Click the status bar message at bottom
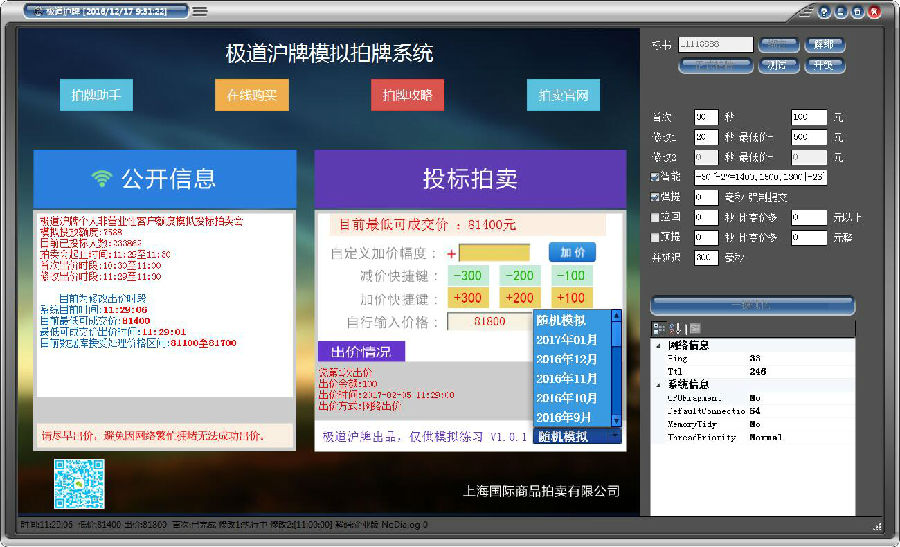This screenshot has height=547, width=900. 224,525
